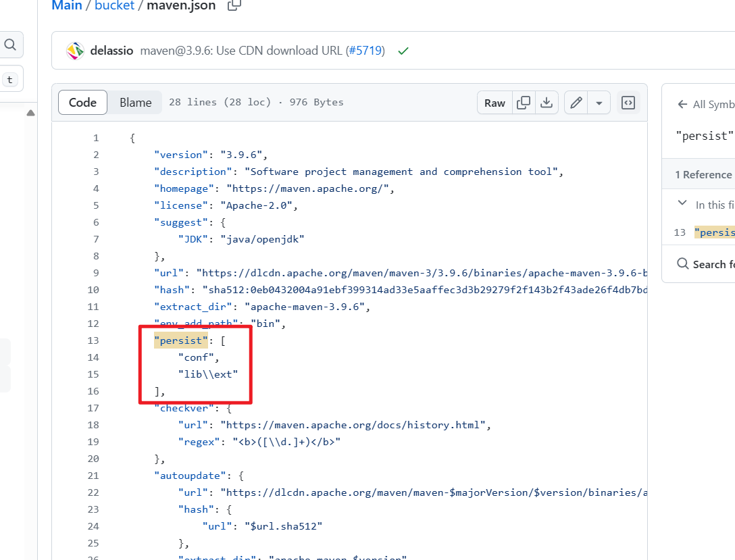Toggle symbols panel icon
This screenshot has width=735, height=560.
pyautogui.click(x=628, y=103)
